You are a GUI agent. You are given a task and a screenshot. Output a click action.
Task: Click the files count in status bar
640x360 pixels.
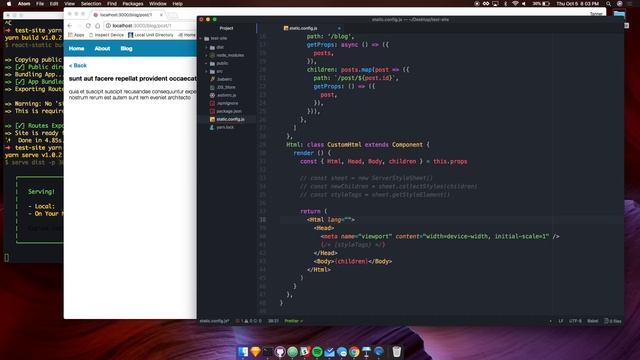pyautogui.click(x=613, y=321)
